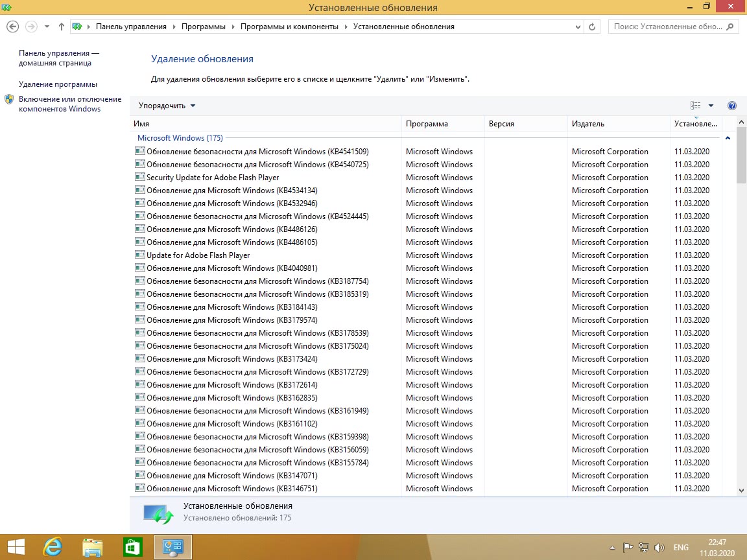Screen dimensions: 747x560
Task: Open the address bar history dropdown
Action: pos(578,27)
